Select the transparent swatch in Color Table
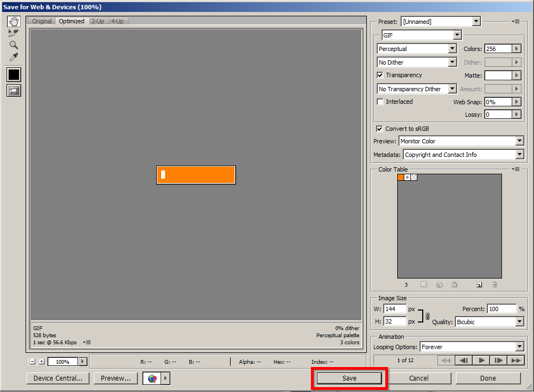Viewport: 534px width, 392px height. (414, 178)
